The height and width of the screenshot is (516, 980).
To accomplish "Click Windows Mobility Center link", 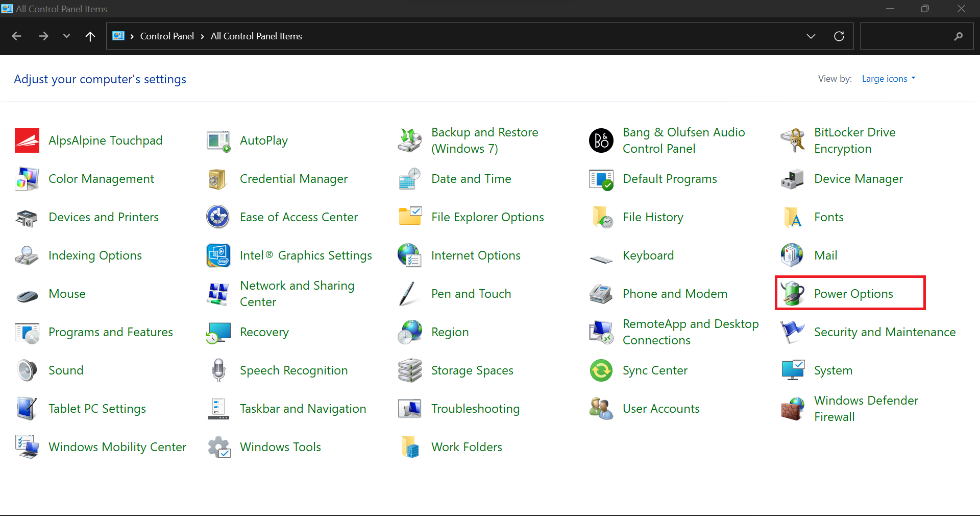I will [x=117, y=447].
